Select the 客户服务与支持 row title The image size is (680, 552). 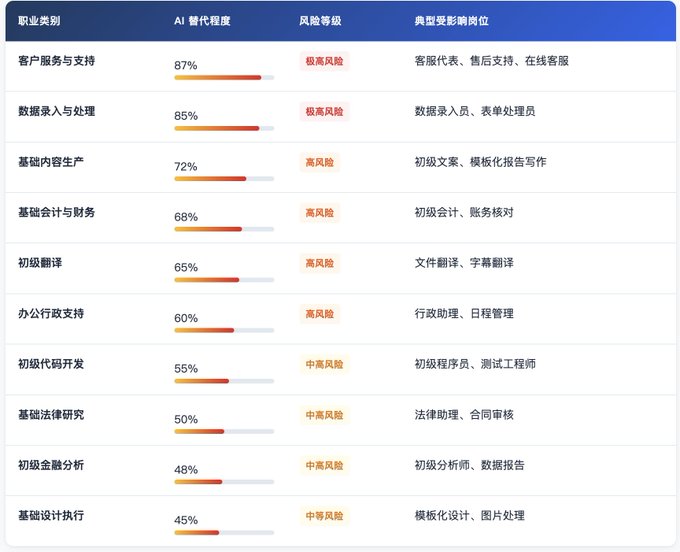56,61
